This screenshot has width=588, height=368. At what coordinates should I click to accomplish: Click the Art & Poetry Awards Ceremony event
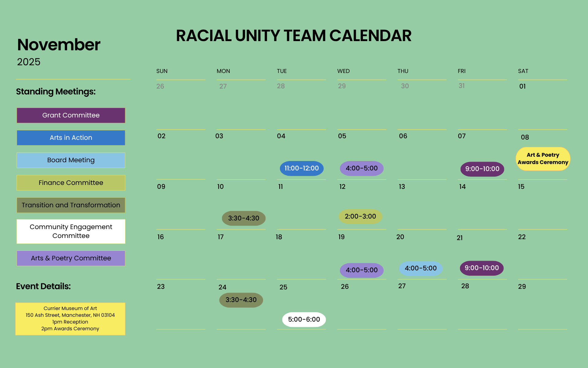[543, 159]
